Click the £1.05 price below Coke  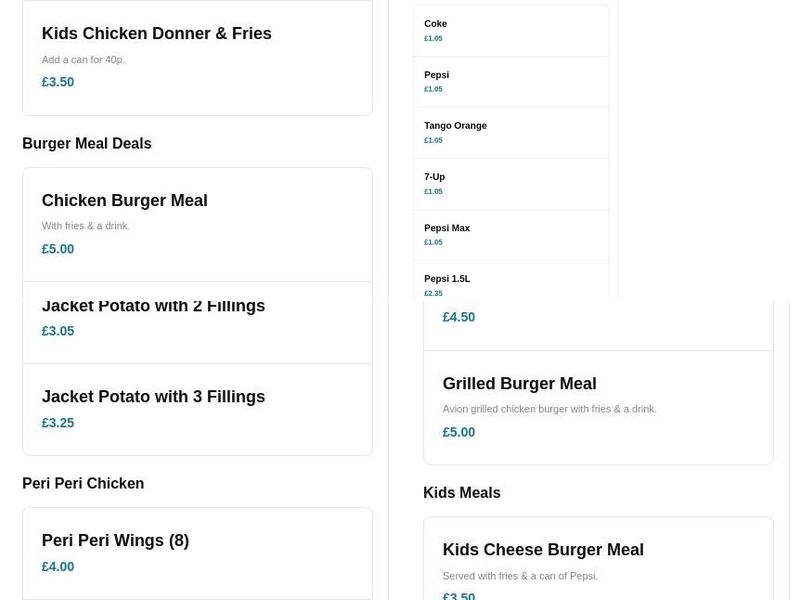pyautogui.click(x=432, y=38)
